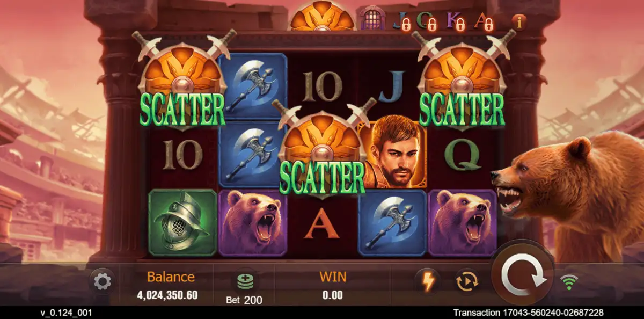Viewport: 644px width, 319px height.
Task: Check the green wifi signal indicator
Action: [569, 281]
